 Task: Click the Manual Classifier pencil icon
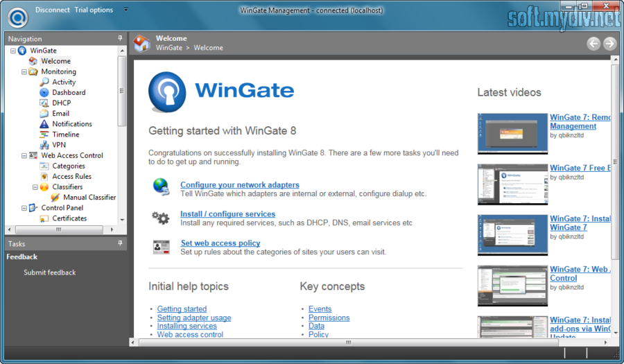pos(55,198)
